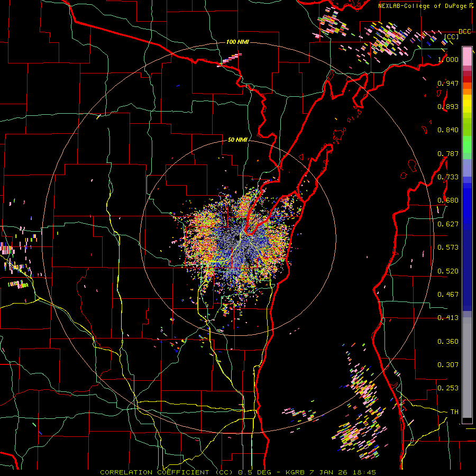Click the 0.307 scale value
This screenshot has height=476, width=476.
coord(448,365)
